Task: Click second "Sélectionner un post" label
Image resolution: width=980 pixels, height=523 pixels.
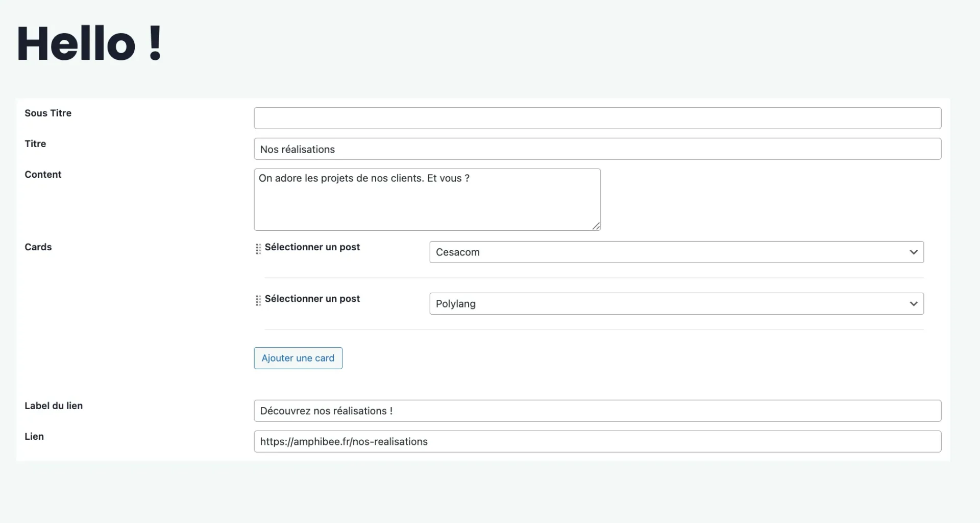Action: tap(312, 298)
